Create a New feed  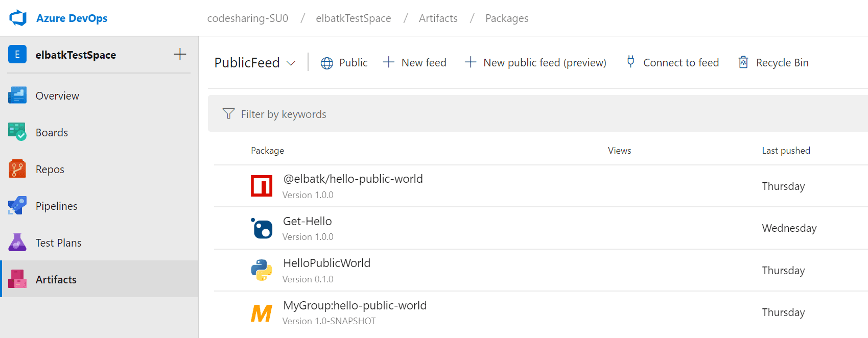coord(415,63)
